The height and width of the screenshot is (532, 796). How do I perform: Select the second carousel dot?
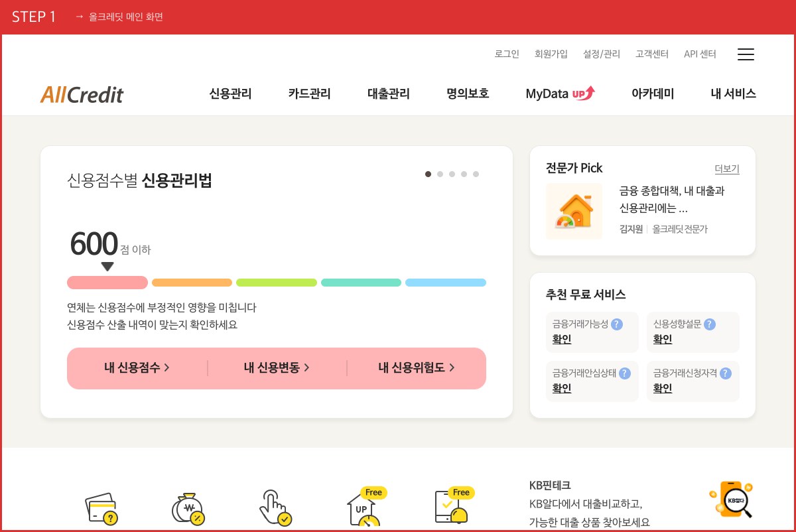pos(440,174)
